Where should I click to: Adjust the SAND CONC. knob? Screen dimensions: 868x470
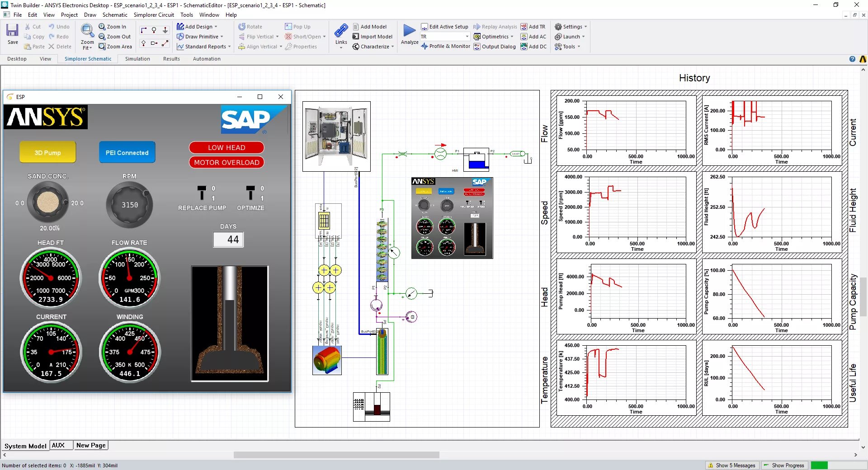pyautogui.click(x=47, y=203)
